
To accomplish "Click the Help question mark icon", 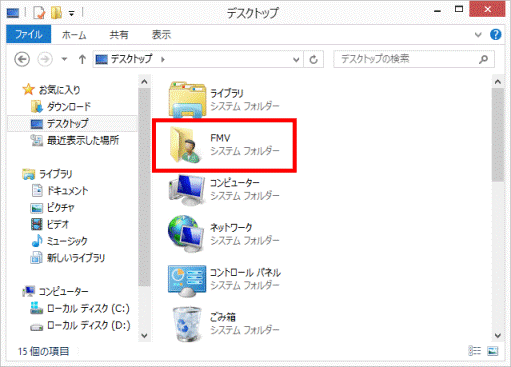I will coord(496,34).
